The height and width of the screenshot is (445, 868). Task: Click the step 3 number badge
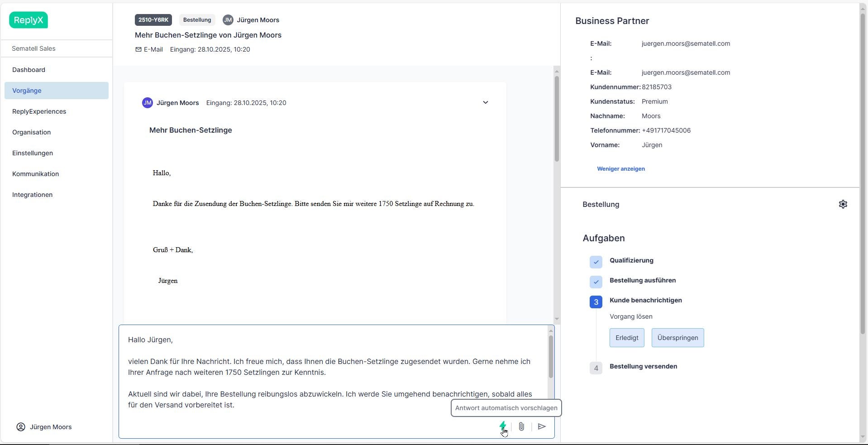coord(596,302)
